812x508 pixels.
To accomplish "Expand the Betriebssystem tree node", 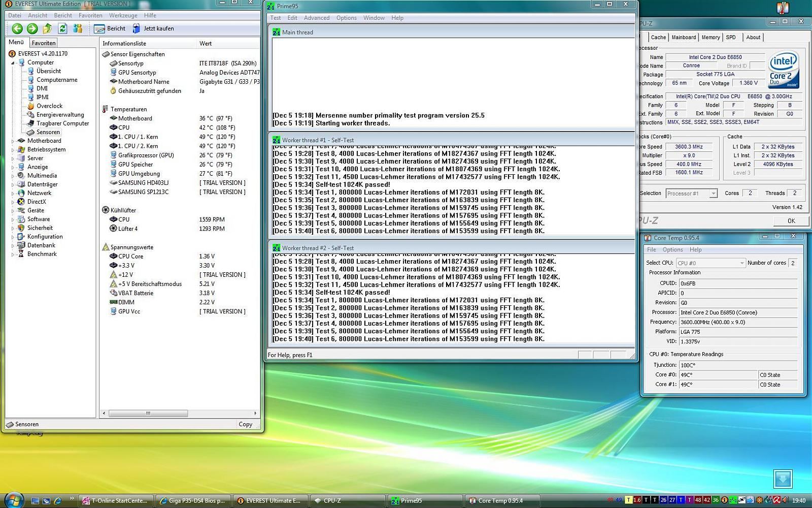I will pyautogui.click(x=13, y=149).
